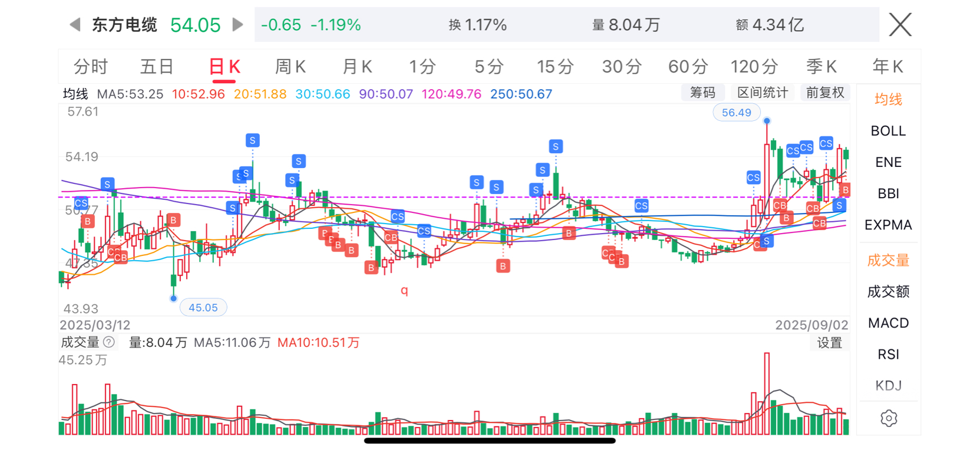Image resolution: width=980 pixels, height=453 pixels.
Task: Click stock name 东方电缆
Action: 124,25
